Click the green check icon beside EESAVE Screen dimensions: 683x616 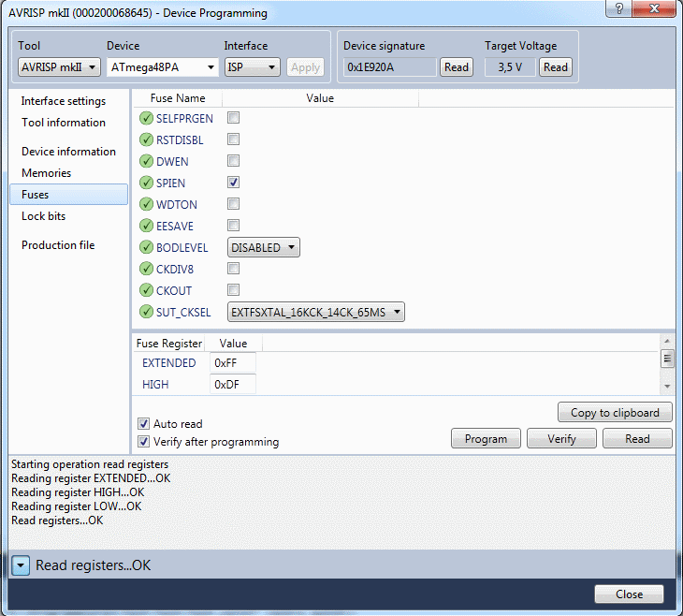146,226
